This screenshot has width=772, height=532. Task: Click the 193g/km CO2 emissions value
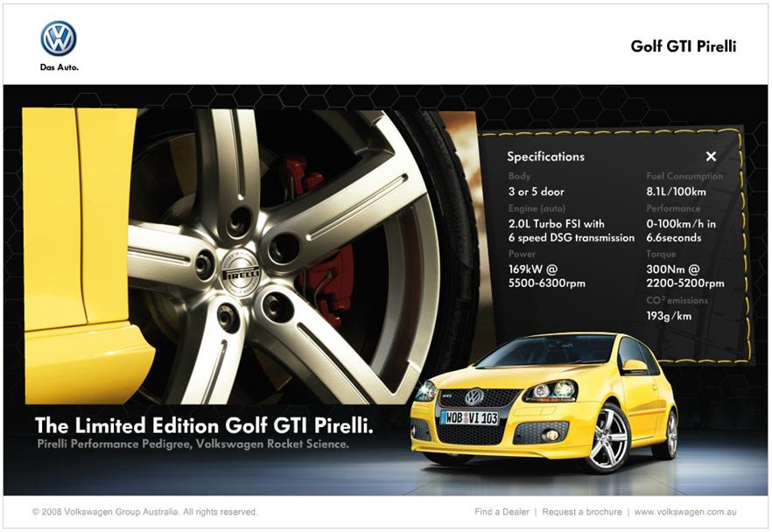click(668, 316)
